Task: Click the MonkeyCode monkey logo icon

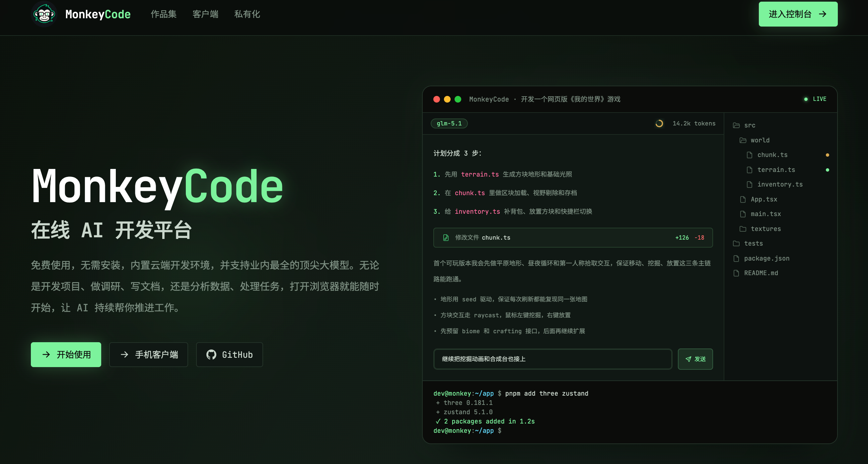Action: (44, 14)
